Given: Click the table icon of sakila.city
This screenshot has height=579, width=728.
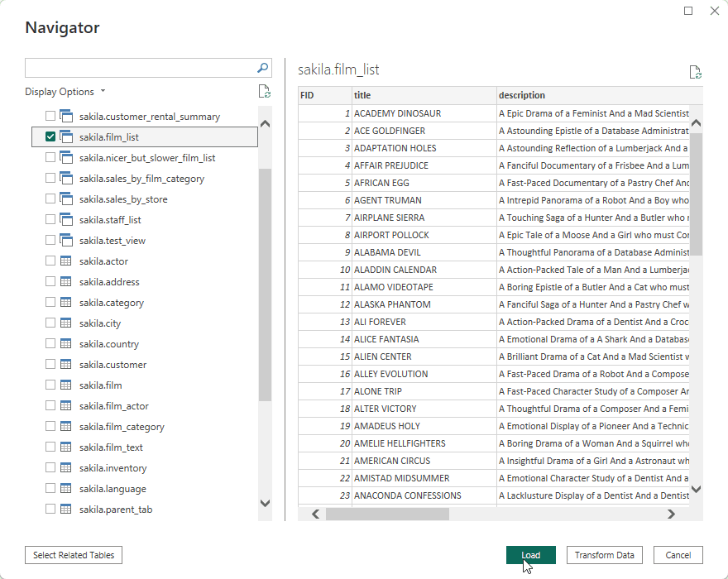Looking at the screenshot, I should 66,323.
